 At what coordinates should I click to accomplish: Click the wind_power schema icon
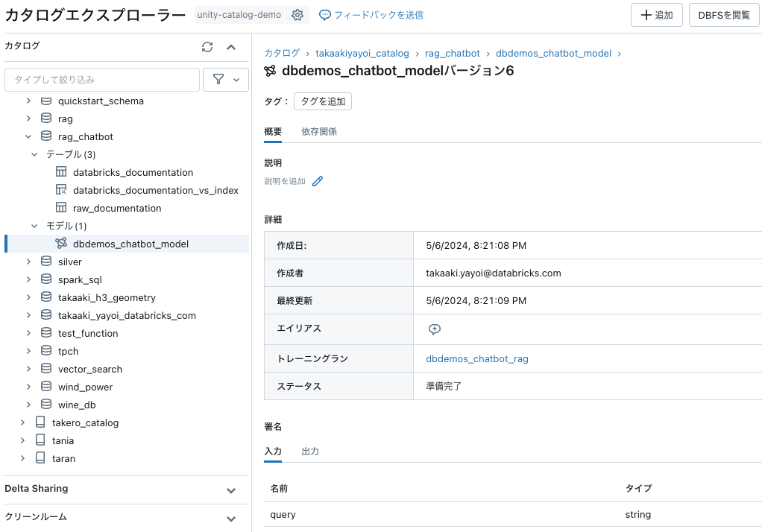[46, 387]
